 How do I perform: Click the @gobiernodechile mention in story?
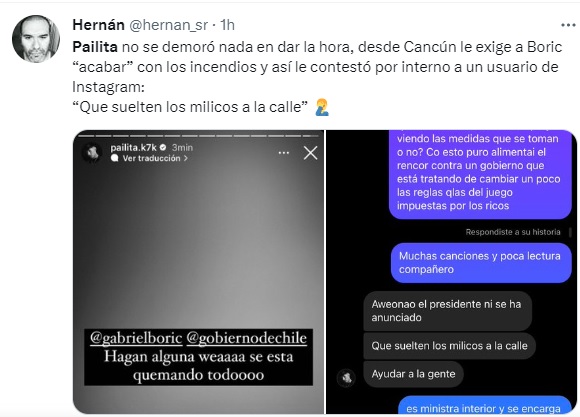(247, 338)
